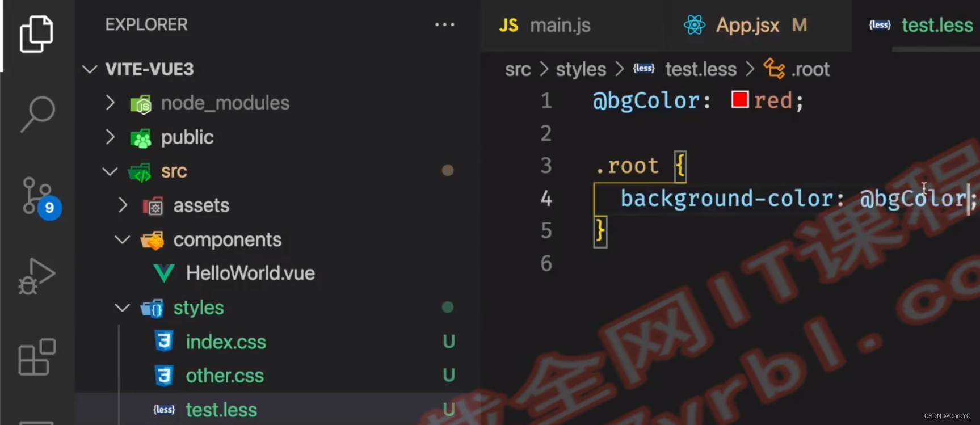The image size is (980, 425).
Task: Click src in the breadcrumb path
Action: click(518, 69)
